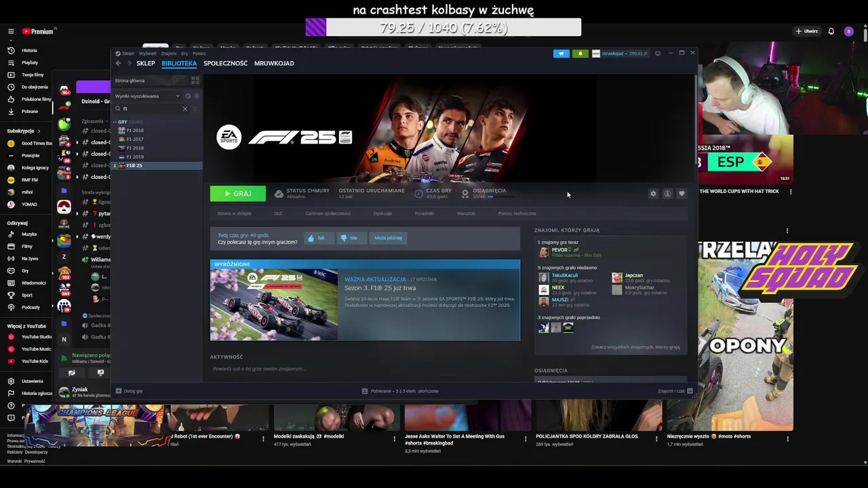Open Pomoc techniczna link
Viewport: 868px width, 488px height.
click(517, 213)
